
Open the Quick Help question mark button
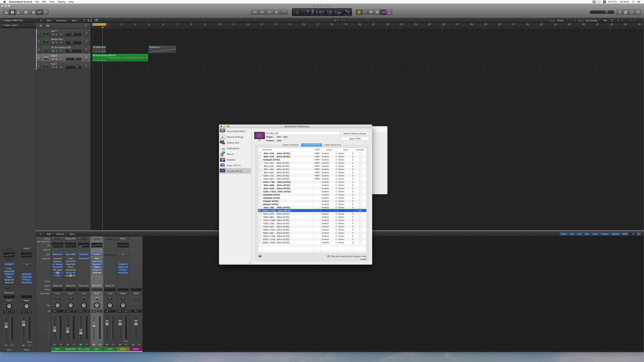[26, 12]
